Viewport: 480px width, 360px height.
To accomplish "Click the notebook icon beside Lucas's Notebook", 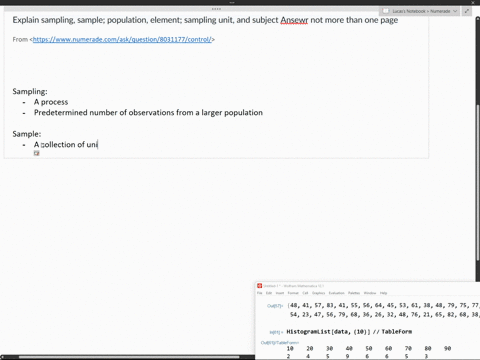I will pos(386,11).
